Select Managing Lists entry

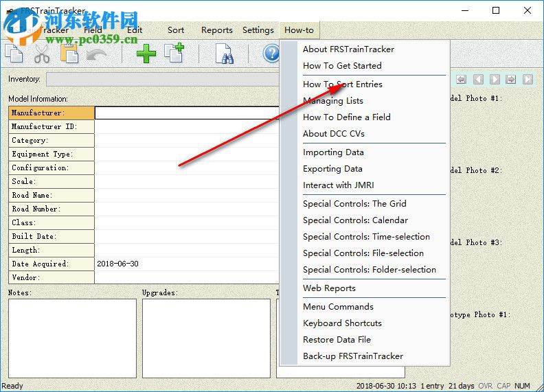(333, 101)
